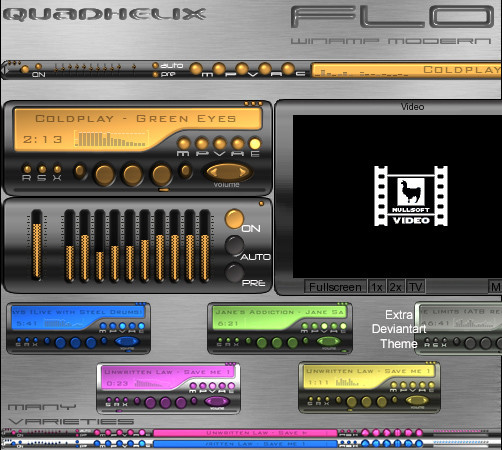
Task: Lower volume with the left arrow on the volume oval
Action: [x=214, y=172]
